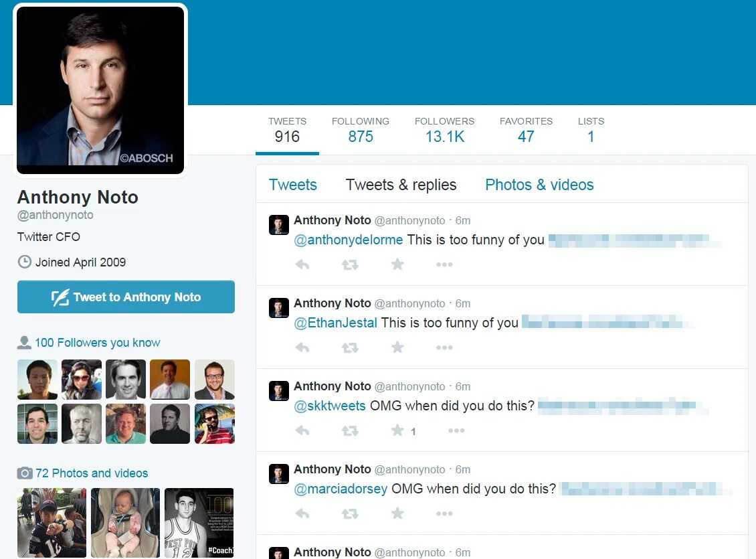Screen dimensions: 756x559
Task: Click the @EthanJestal mention link
Action: click(336, 323)
